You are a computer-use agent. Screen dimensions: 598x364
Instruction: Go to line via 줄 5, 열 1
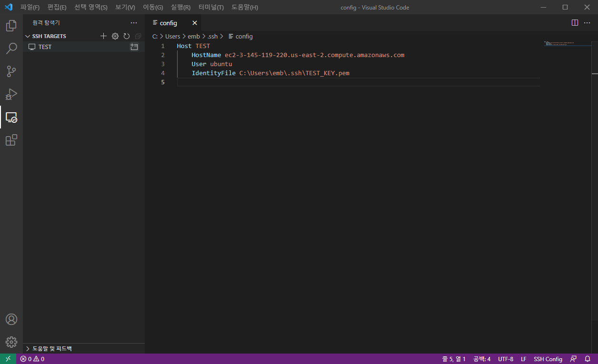tap(454, 359)
